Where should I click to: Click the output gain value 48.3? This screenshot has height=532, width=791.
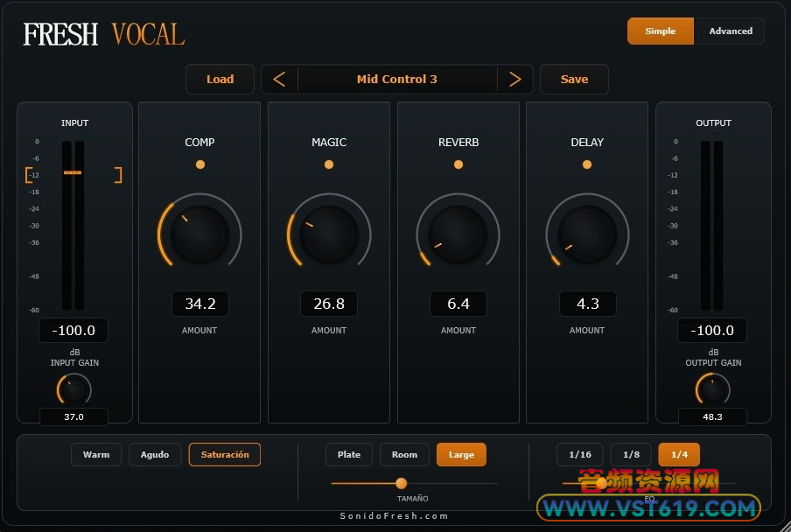coord(712,417)
